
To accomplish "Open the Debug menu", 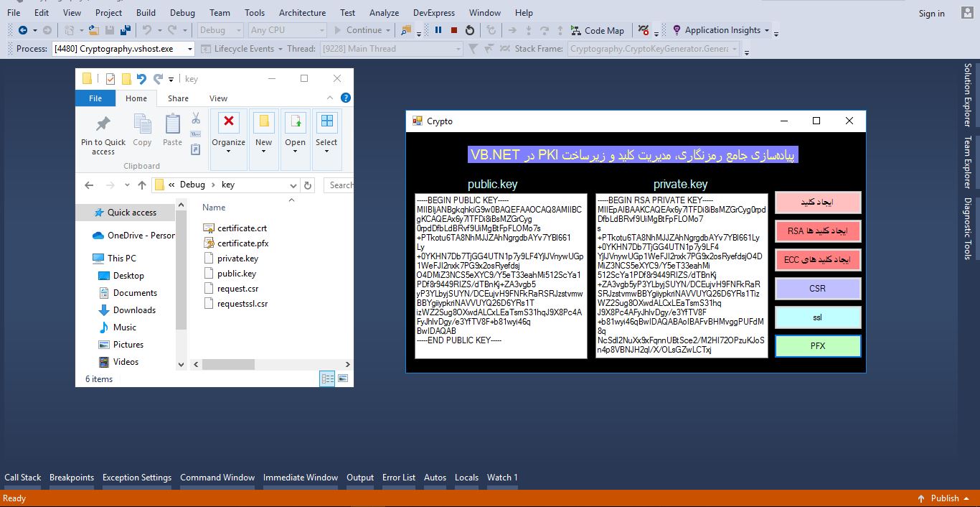I will (x=182, y=12).
